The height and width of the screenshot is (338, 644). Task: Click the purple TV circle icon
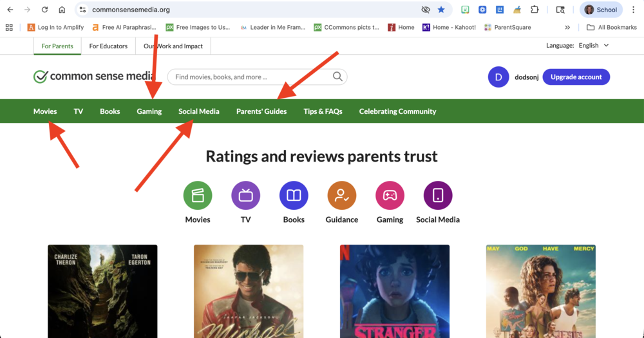(x=245, y=196)
